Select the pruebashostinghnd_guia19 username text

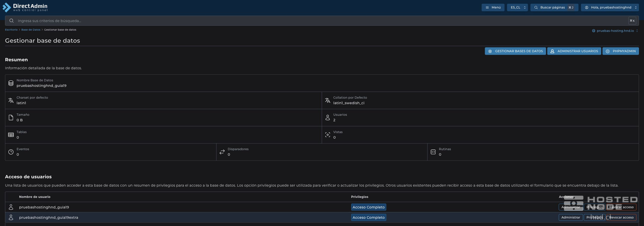[44, 207]
